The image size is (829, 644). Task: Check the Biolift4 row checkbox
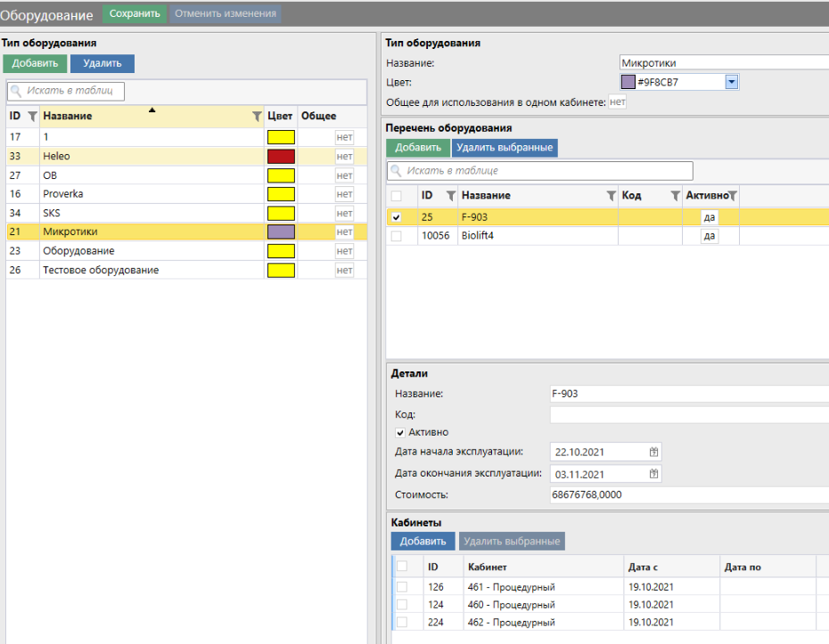pyautogui.click(x=397, y=236)
